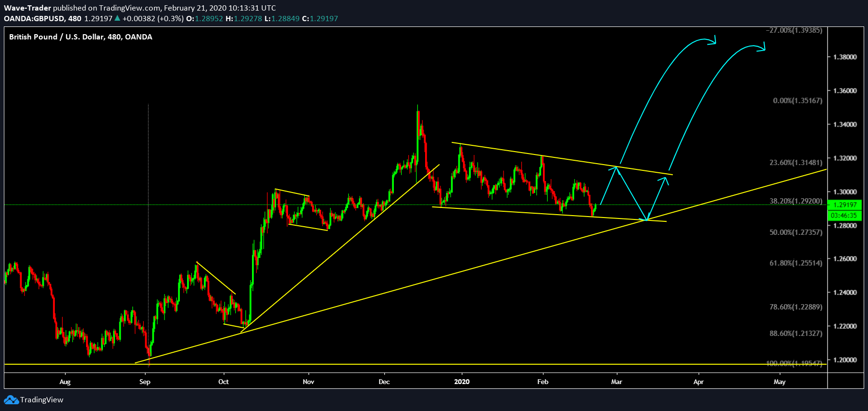Click the Oct label on time axis
The image size is (868, 411).
pyautogui.click(x=224, y=382)
